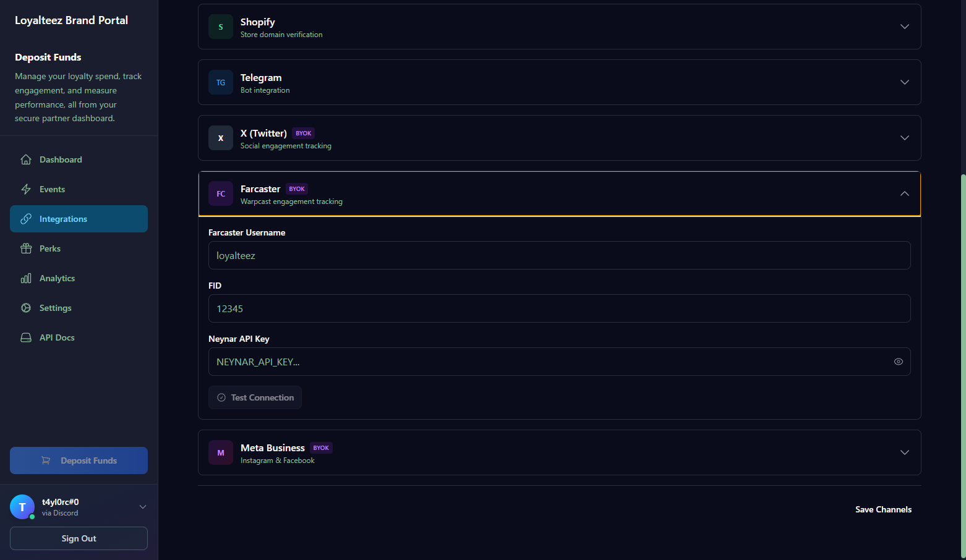This screenshot has height=560, width=966.
Task: Expand the Meta Business integration
Action: click(x=904, y=452)
